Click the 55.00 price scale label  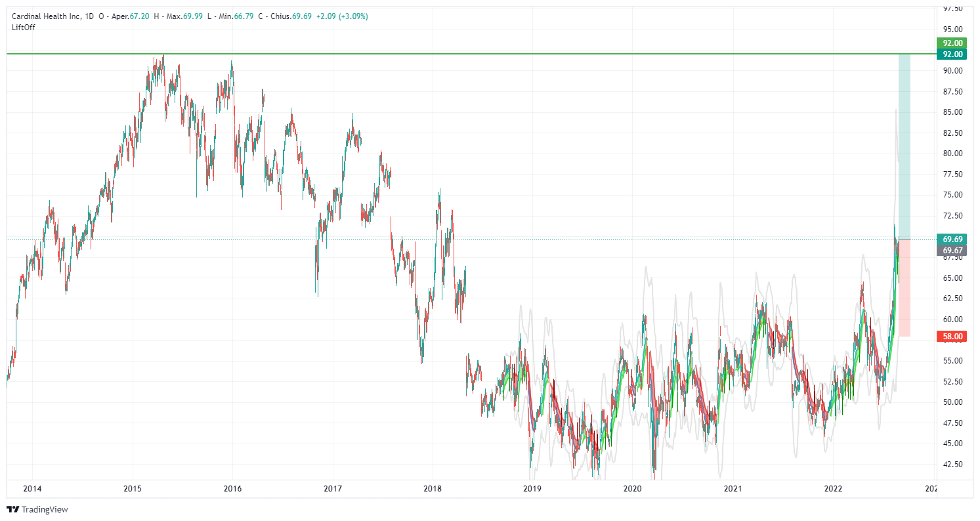[x=952, y=361]
